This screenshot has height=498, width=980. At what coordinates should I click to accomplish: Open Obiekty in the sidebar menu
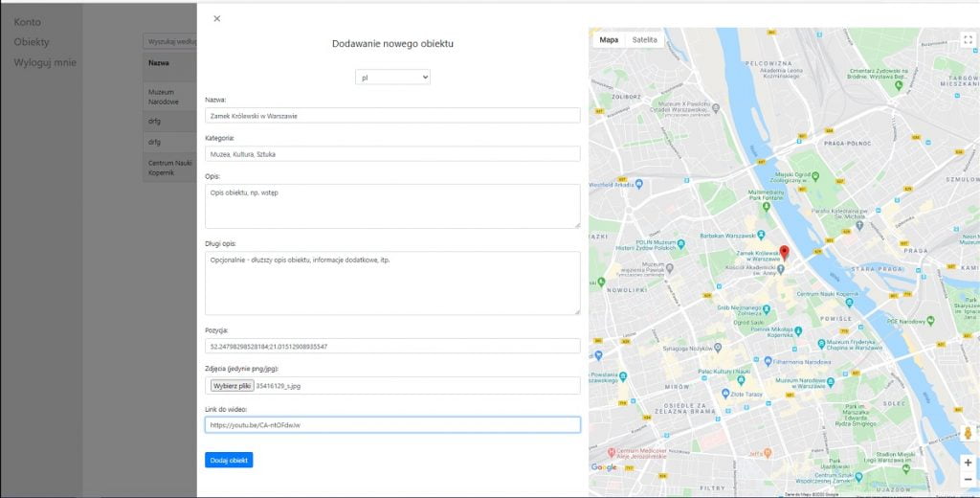32,42
